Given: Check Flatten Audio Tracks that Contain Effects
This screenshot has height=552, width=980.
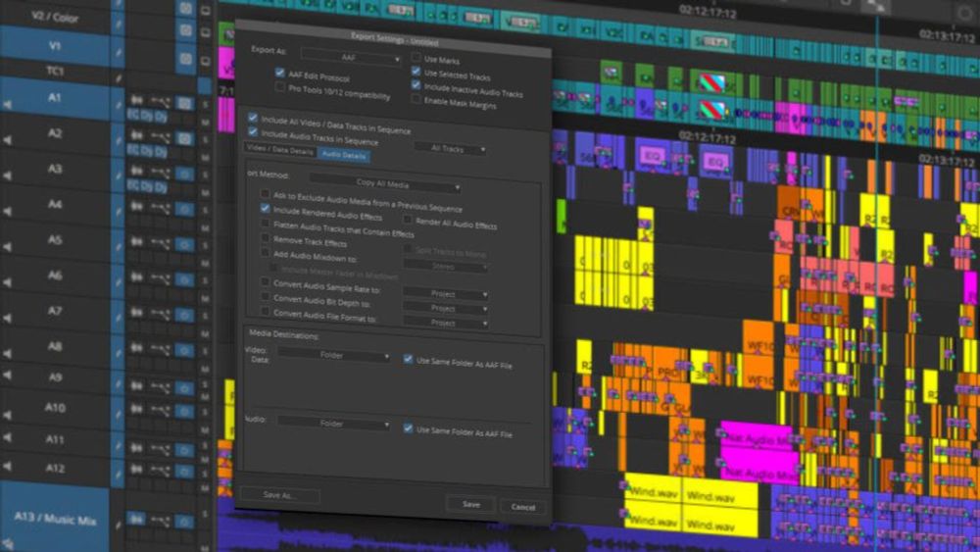Looking at the screenshot, I should pos(265,224).
